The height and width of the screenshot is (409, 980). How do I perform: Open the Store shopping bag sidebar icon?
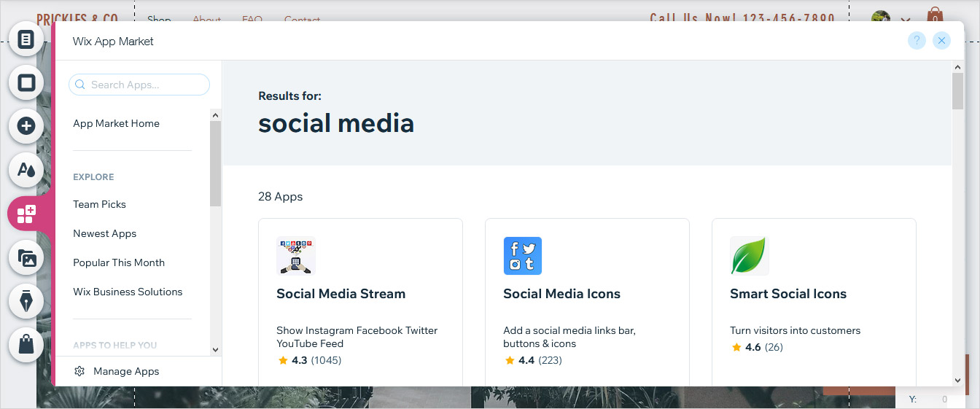click(26, 345)
